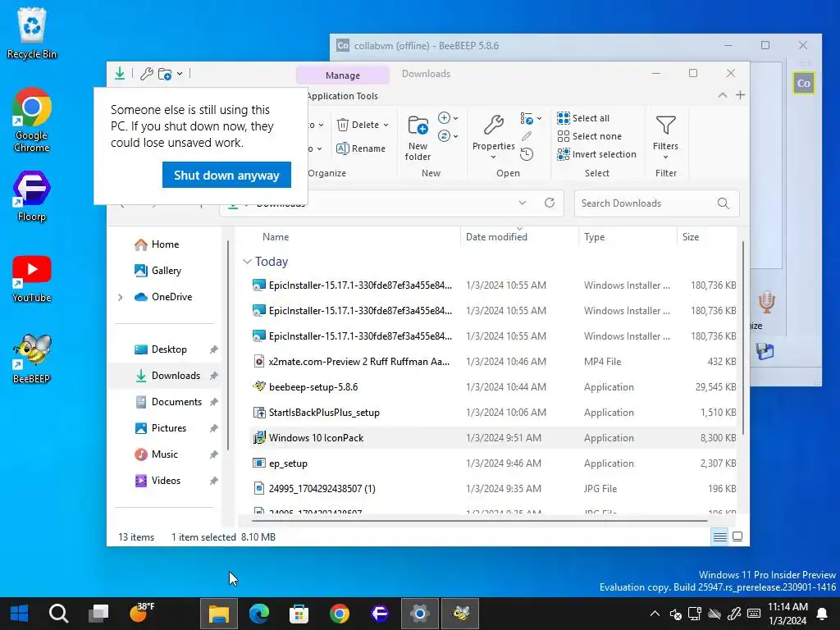This screenshot has height=630, width=840.
Task: Open Microsoft Edge from taskbar
Action: point(259,614)
